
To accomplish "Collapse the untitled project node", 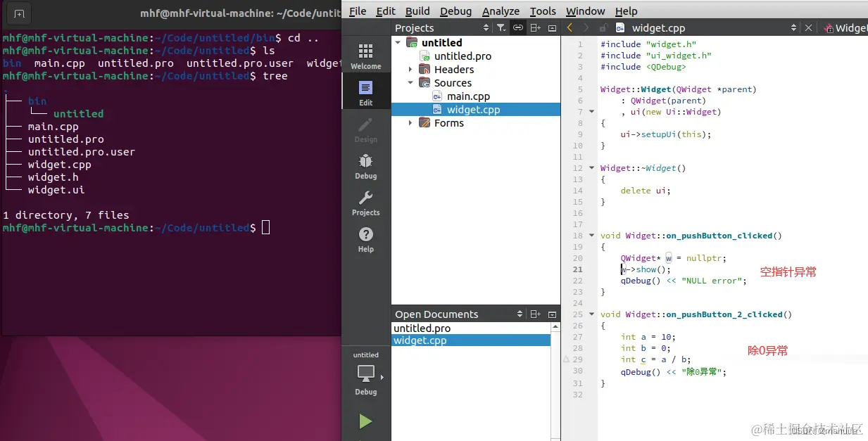I will click(x=398, y=43).
